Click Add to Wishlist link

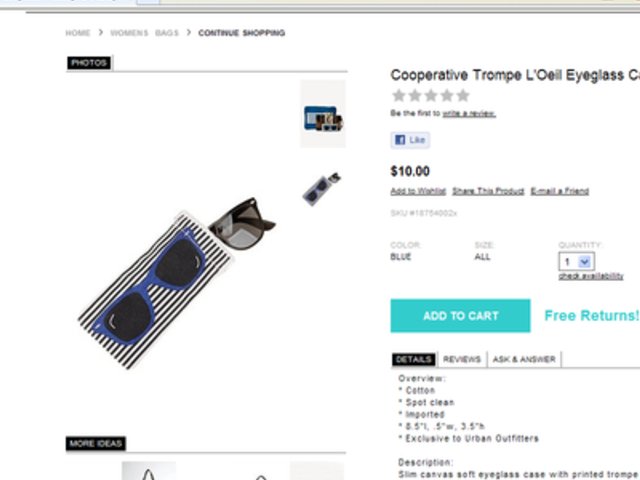(418, 191)
